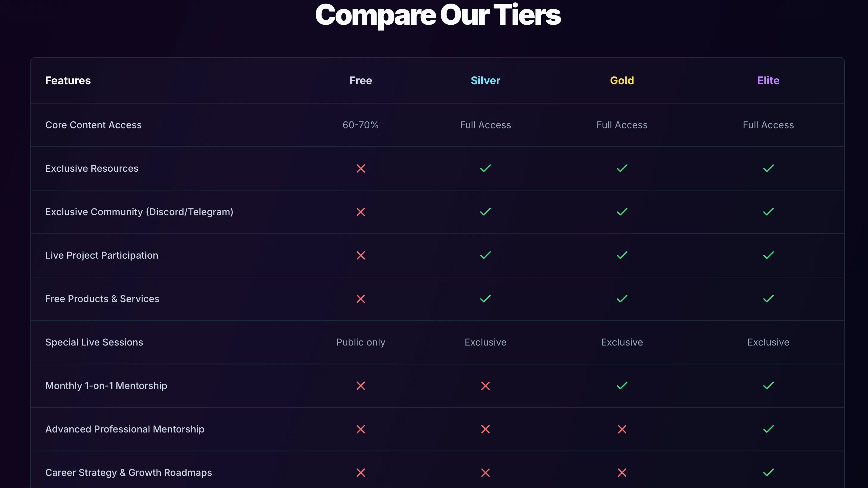
Task: Click Silver checkmark for Free Products & Services
Action: click(x=485, y=299)
